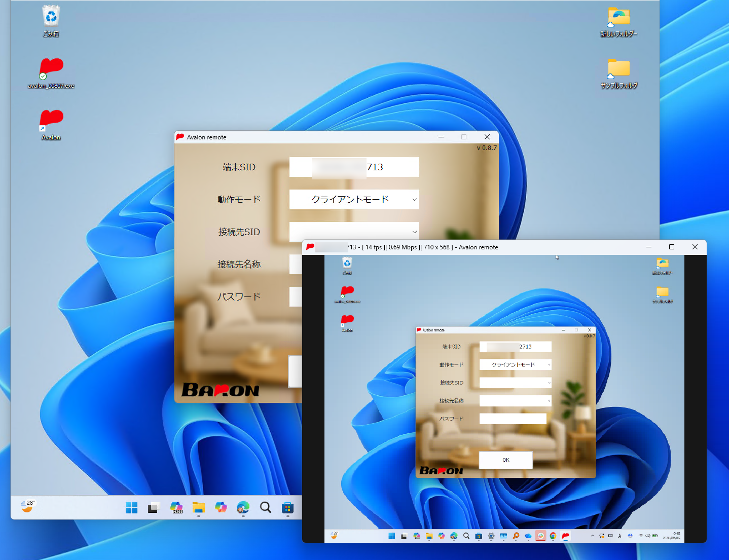Click the Avalon app icon in the remote session taskbar
This screenshot has height=560, width=729.
(x=565, y=536)
